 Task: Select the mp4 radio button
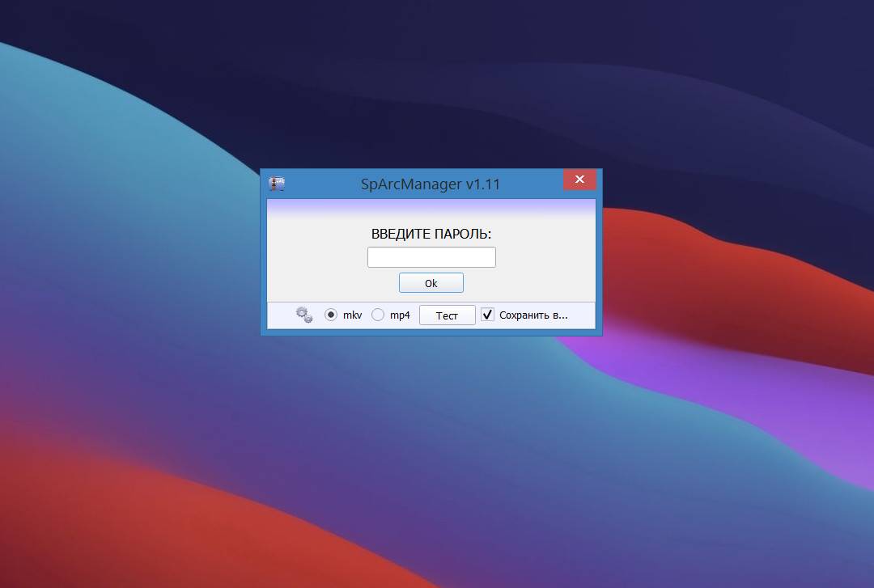tap(378, 315)
